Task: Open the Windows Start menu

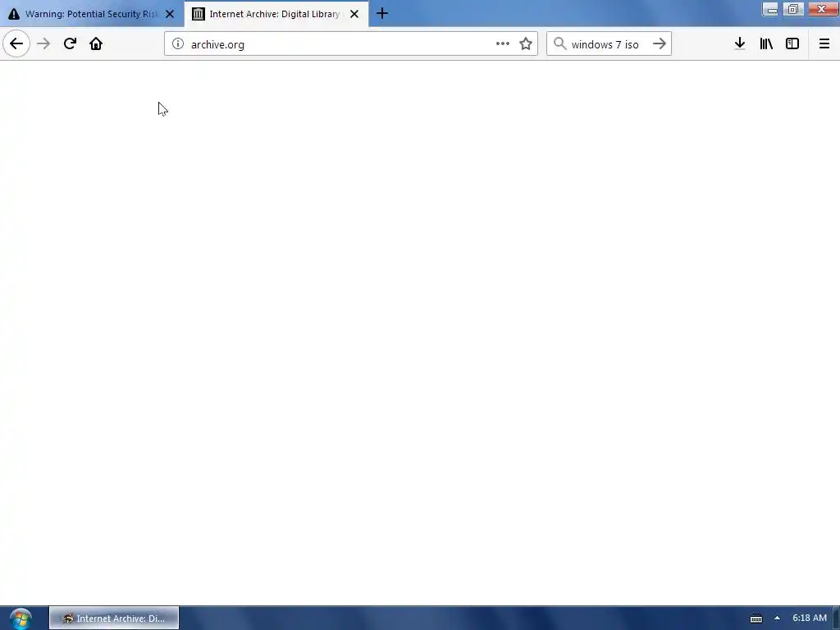Action: pyautogui.click(x=21, y=619)
